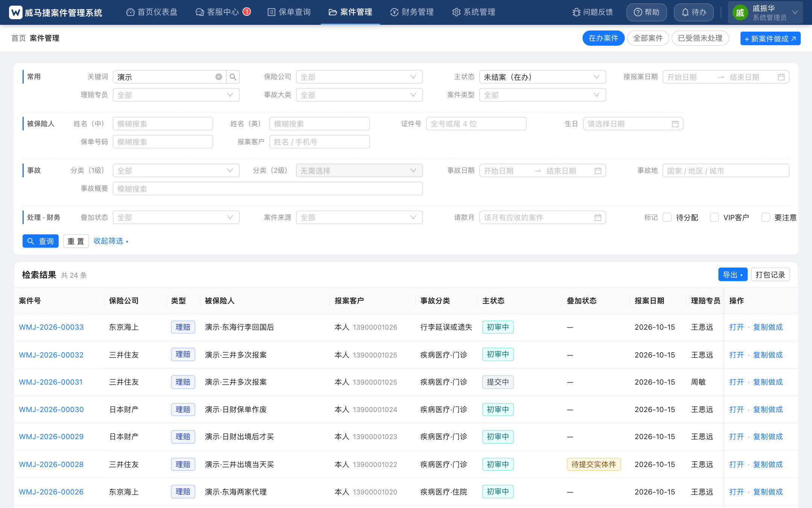
Task: Click the 报案日期 column header
Action: pyautogui.click(x=649, y=301)
